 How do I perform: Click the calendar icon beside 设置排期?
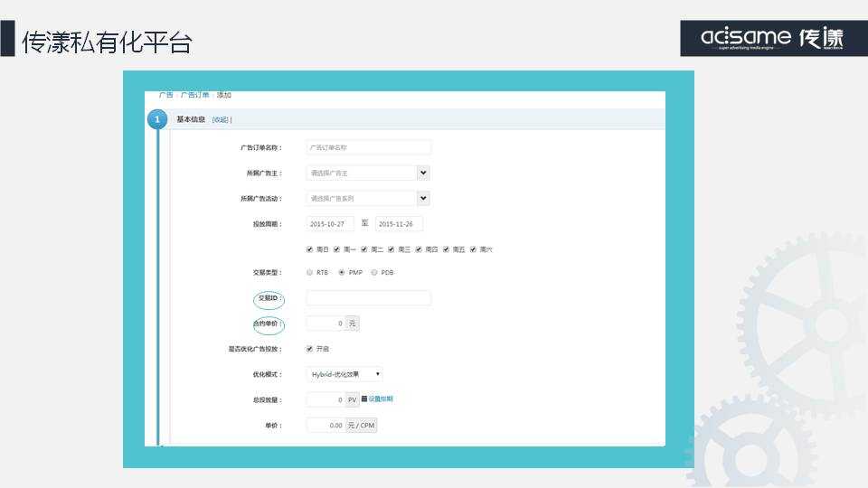[364, 399]
